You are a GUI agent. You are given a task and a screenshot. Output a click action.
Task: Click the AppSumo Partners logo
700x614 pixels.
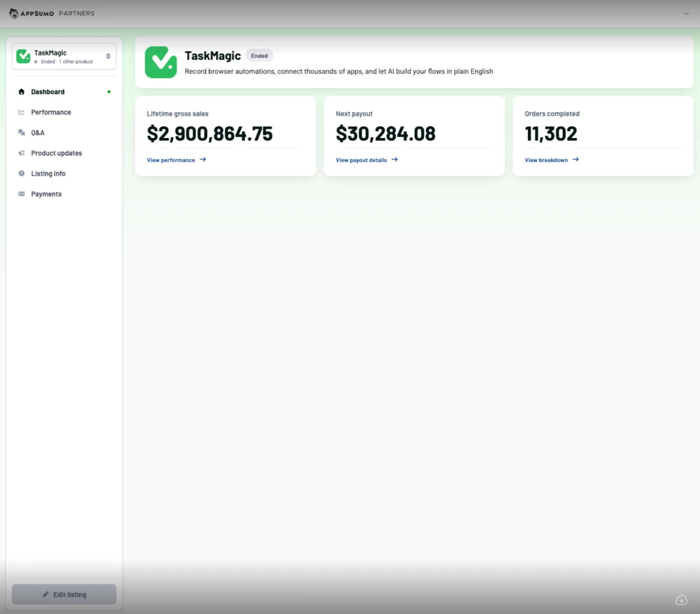coord(51,13)
